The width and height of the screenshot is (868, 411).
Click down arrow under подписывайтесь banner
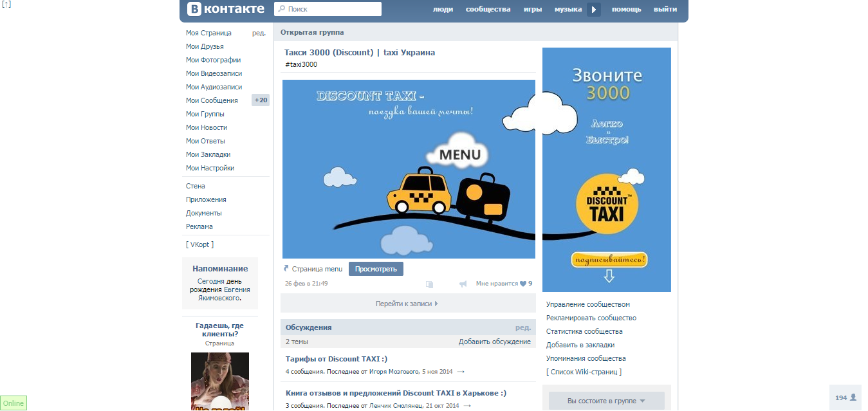(x=609, y=276)
